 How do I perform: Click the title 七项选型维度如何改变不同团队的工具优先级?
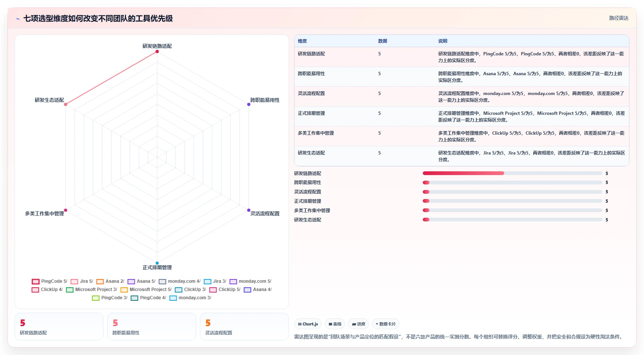98,19
